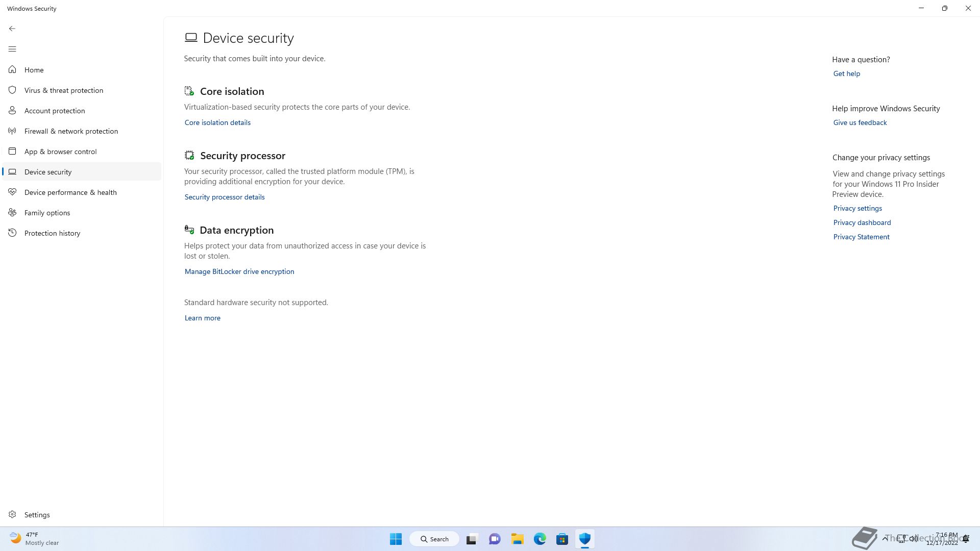Screen dimensions: 980x551
Task: Click the Device performance & health heart icon
Action: click(x=12, y=192)
